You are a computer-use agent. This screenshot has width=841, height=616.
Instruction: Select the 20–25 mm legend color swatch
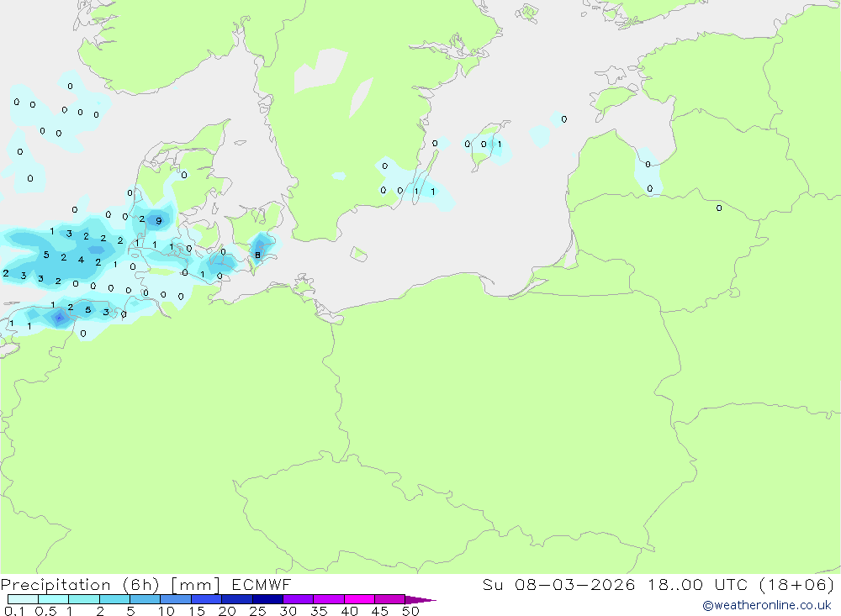[237, 599]
